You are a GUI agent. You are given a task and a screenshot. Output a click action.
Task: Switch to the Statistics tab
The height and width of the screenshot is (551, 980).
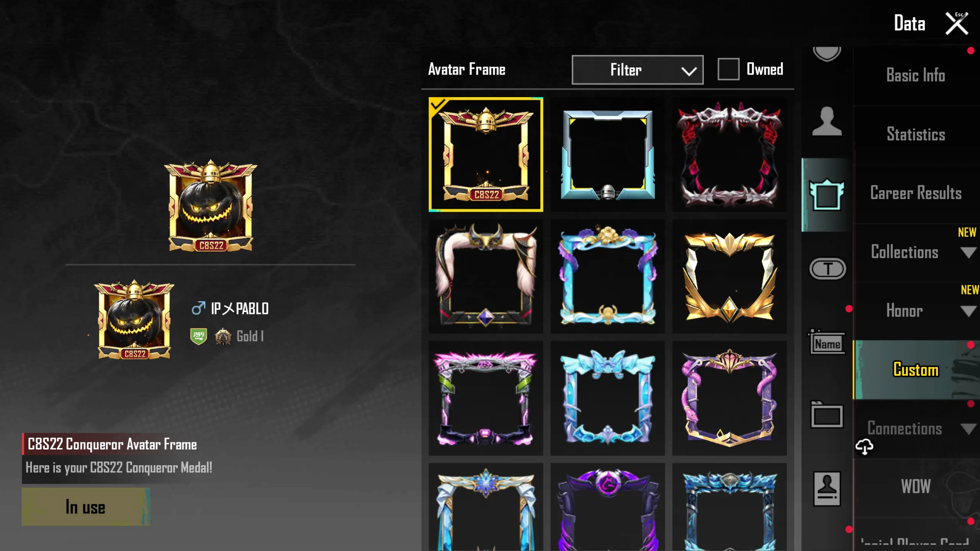point(916,134)
